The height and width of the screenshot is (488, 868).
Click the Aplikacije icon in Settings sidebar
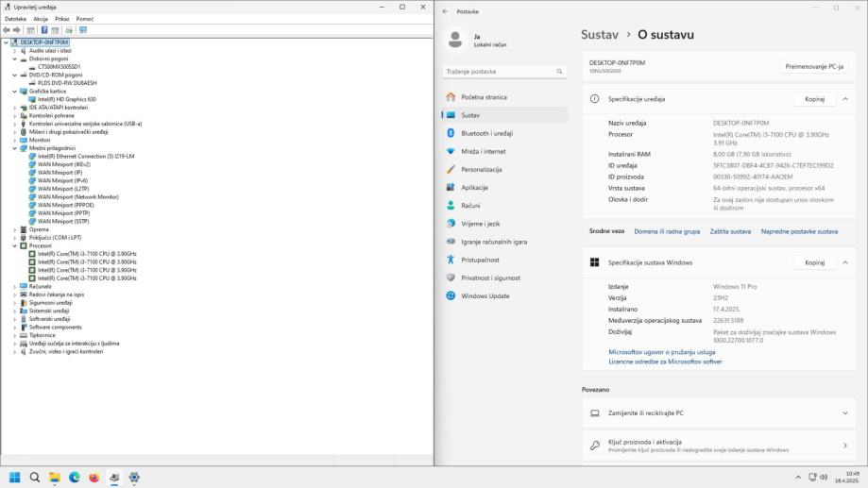point(451,188)
